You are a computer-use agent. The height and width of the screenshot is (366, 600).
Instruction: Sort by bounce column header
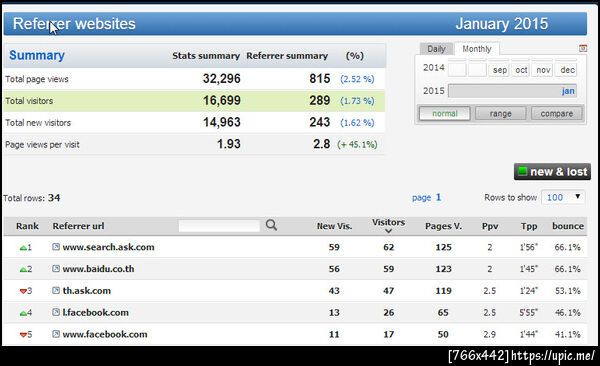pos(568,226)
